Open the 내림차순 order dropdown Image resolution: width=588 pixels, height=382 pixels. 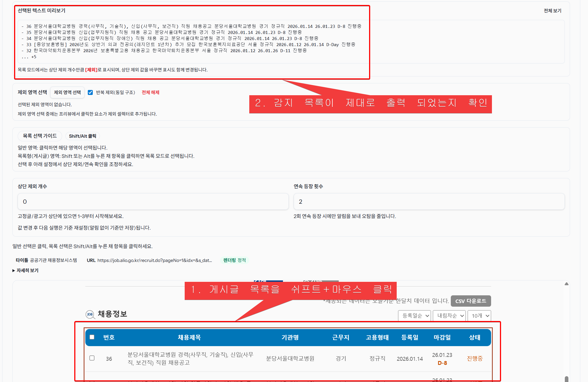tap(449, 315)
